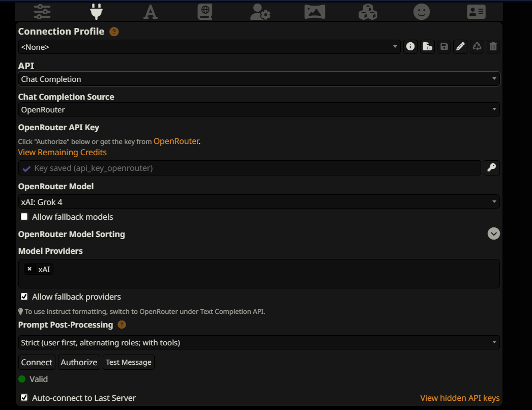Screen dimensions: 532x410
Task: Click the Authorize button
Action: [x=79, y=362]
